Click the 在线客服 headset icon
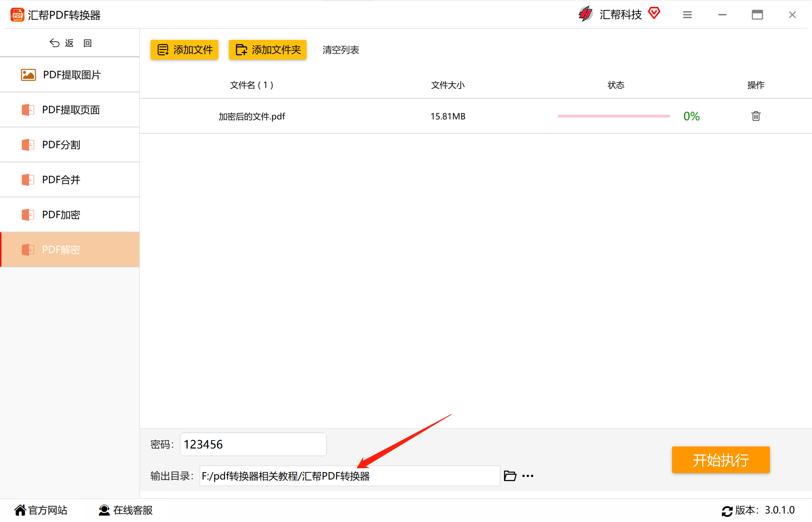The width and height of the screenshot is (812, 522). (x=104, y=510)
